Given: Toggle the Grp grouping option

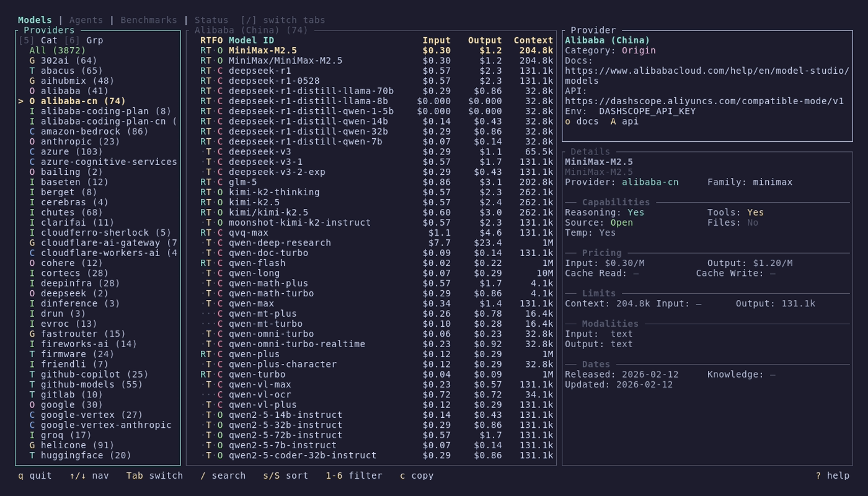Looking at the screenshot, I should tap(94, 40).
